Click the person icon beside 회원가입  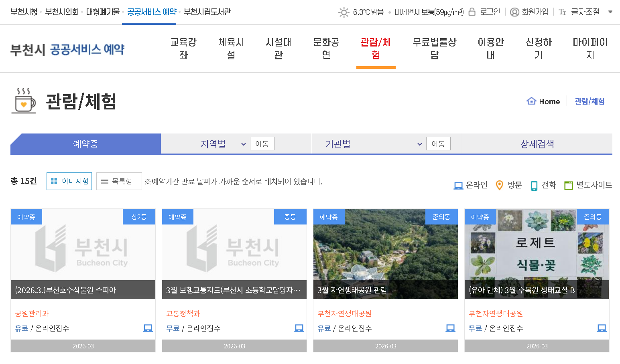coord(514,12)
